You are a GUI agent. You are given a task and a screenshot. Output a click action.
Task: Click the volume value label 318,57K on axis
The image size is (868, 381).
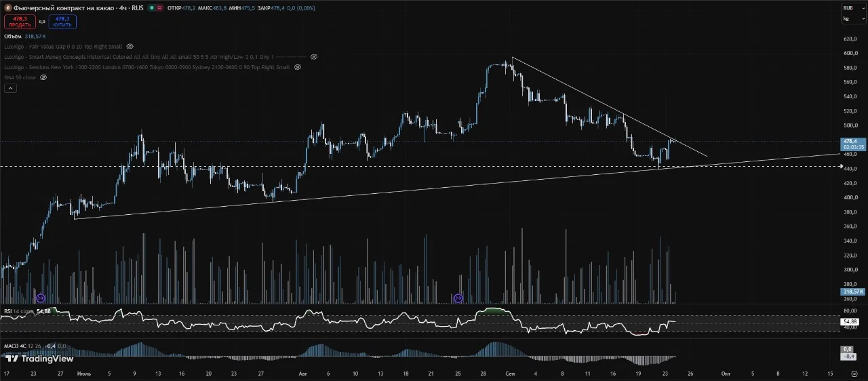point(852,292)
